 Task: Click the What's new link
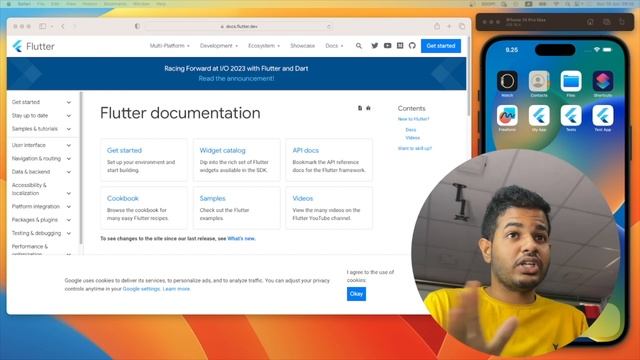(241, 238)
